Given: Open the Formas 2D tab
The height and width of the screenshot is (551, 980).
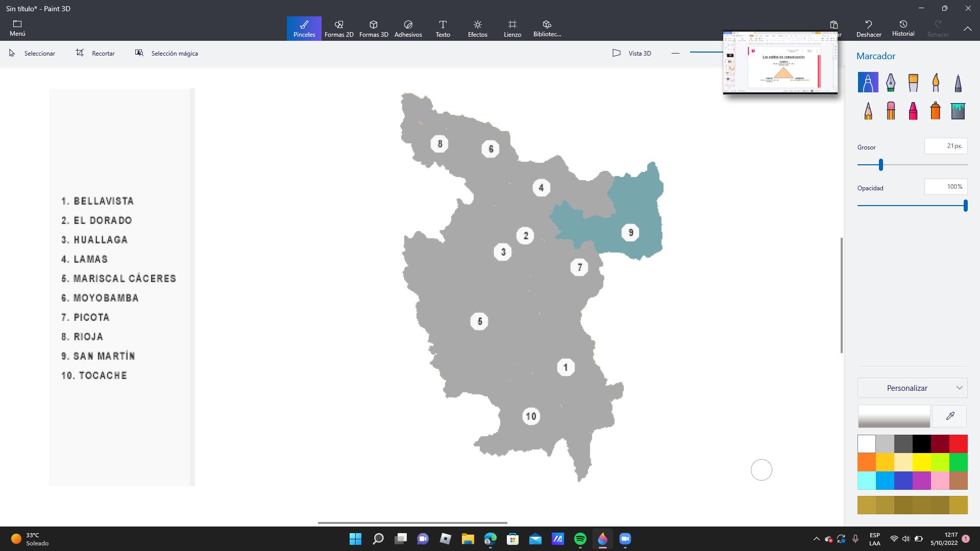Looking at the screenshot, I should click(x=339, y=29).
